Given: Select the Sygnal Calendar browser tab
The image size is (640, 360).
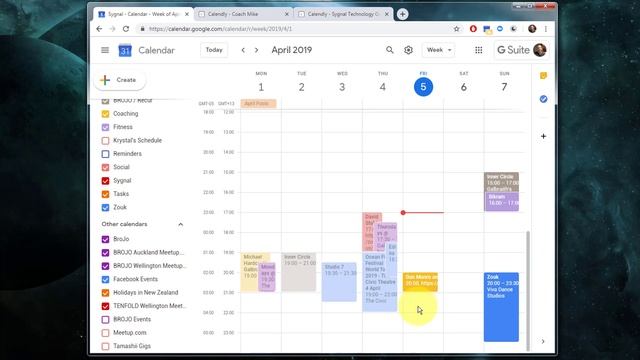Looking at the screenshot, I should pyautogui.click(x=143, y=14).
